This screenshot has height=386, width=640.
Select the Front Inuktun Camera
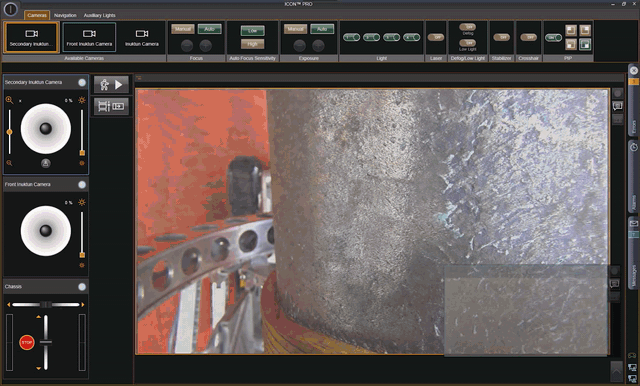89,38
